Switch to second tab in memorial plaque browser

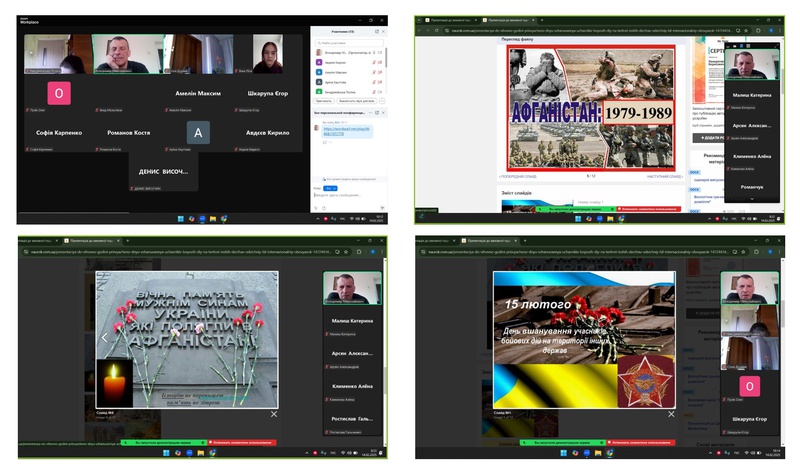point(92,240)
